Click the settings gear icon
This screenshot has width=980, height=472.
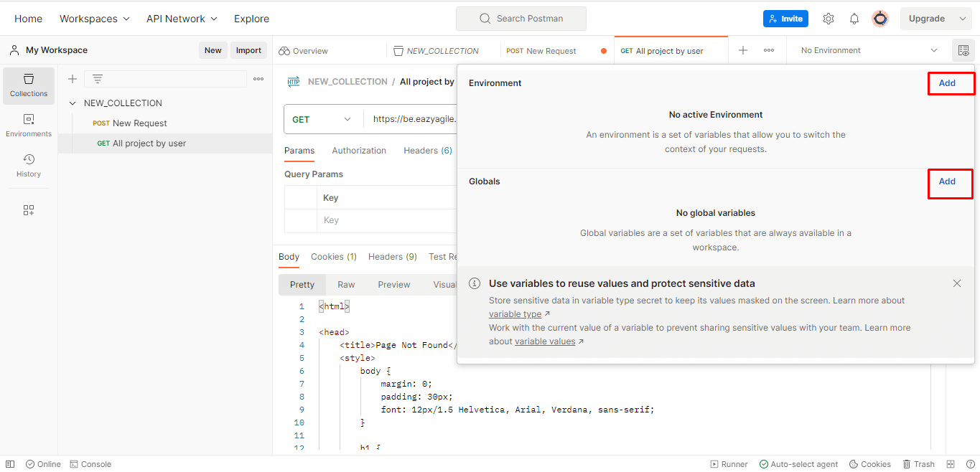828,19
